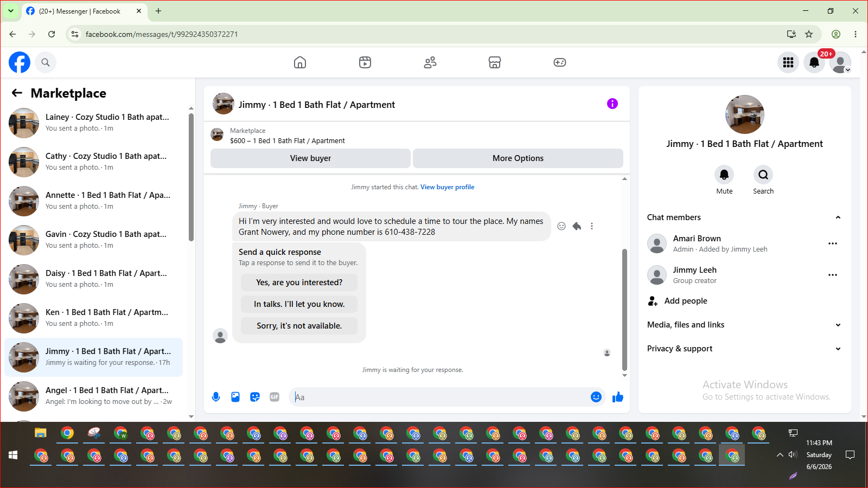Open Annette 1 Bed 1 Bath conversation
Image resolution: width=868 pixels, height=488 pixels.
pos(94,201)
